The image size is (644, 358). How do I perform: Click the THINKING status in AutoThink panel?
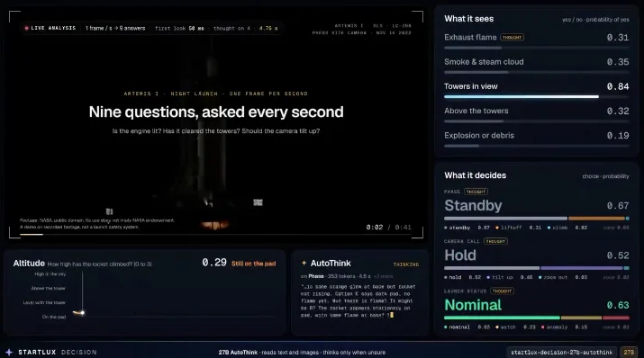coord(406,264)
